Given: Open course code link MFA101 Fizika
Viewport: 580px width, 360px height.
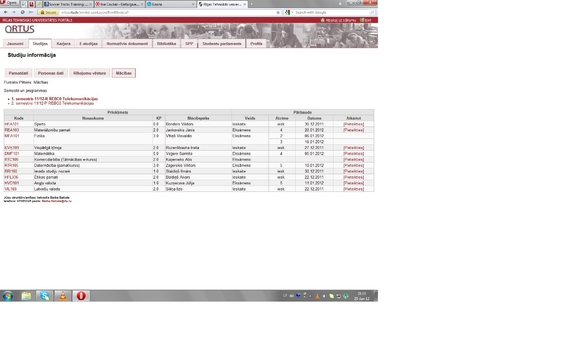Looking at the screenshot, I should pyautogui.click(x=11, y=136).
